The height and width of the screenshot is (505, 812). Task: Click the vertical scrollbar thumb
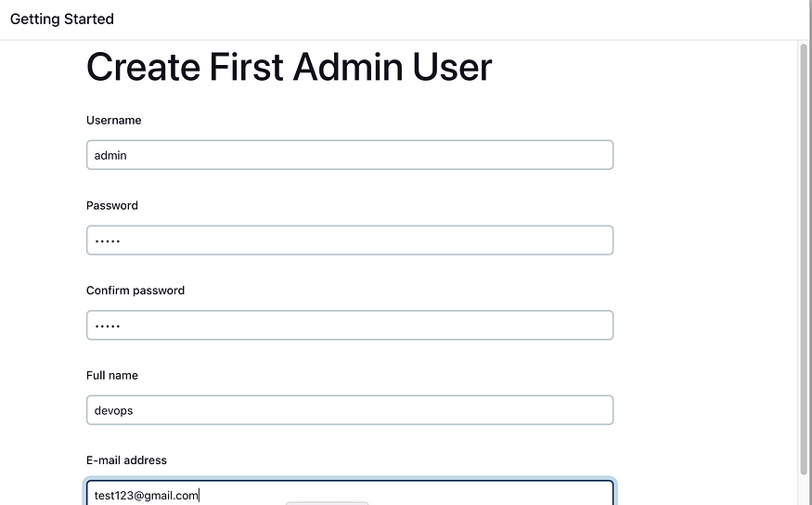(x=804, y=259)
